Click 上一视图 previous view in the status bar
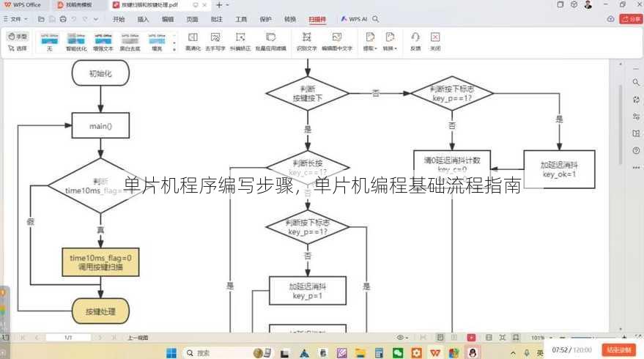 click(x=138, y=338)
